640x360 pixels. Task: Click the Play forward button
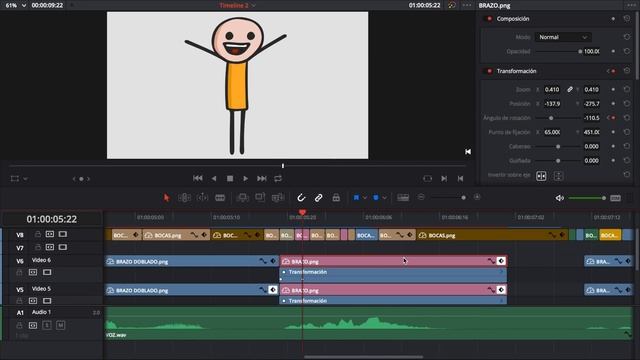pyautogui.click(x=245, y=178)
